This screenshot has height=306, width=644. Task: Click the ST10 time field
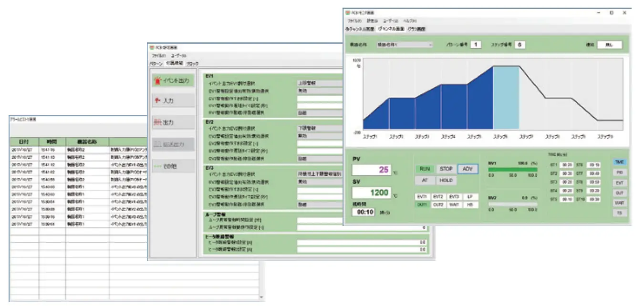coord(594,200)
